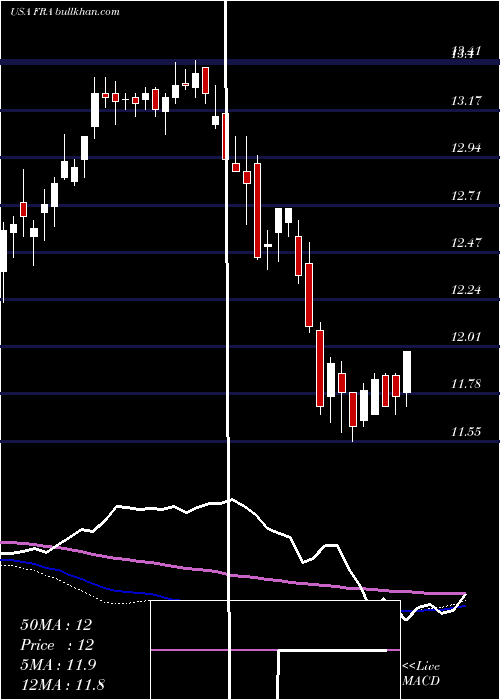Click the 11.55 price axis label
Image resolution: width=500 pixels, height=700 pixels.
tap(467, 432)
